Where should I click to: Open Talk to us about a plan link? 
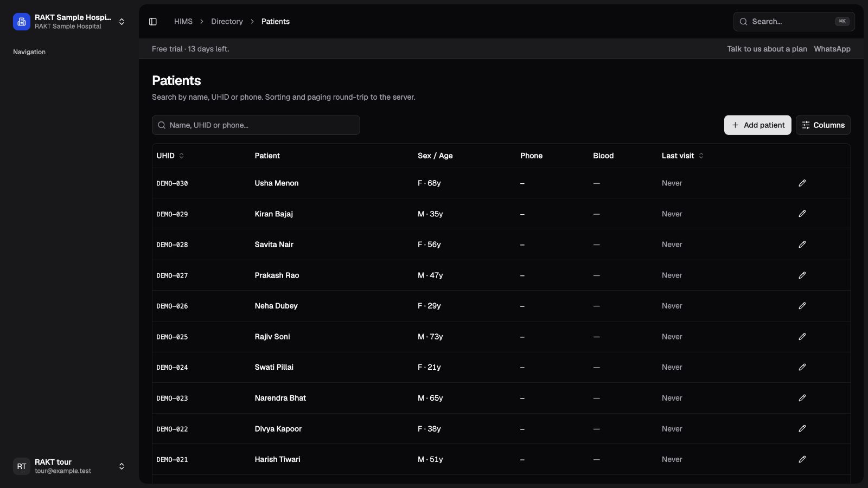767,49
